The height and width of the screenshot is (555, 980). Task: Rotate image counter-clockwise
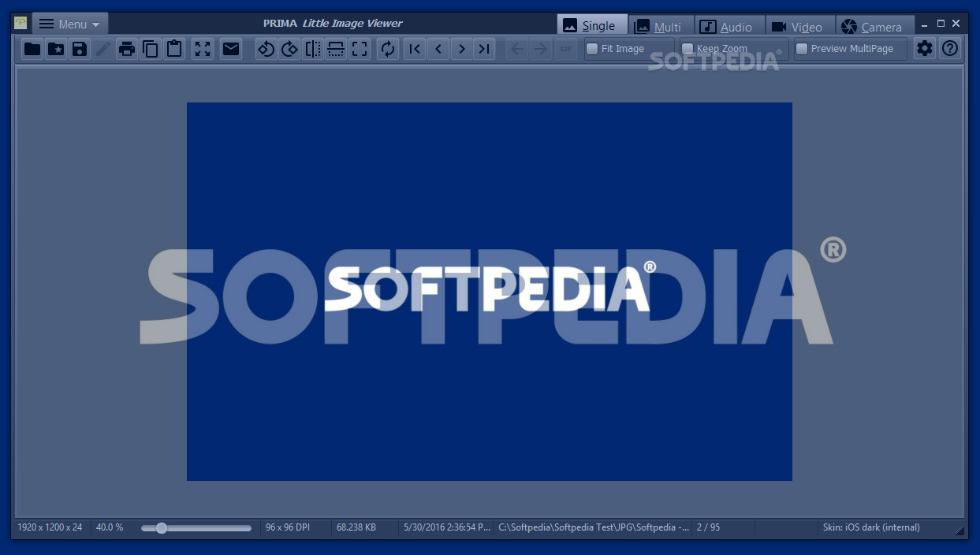(266, 50)
